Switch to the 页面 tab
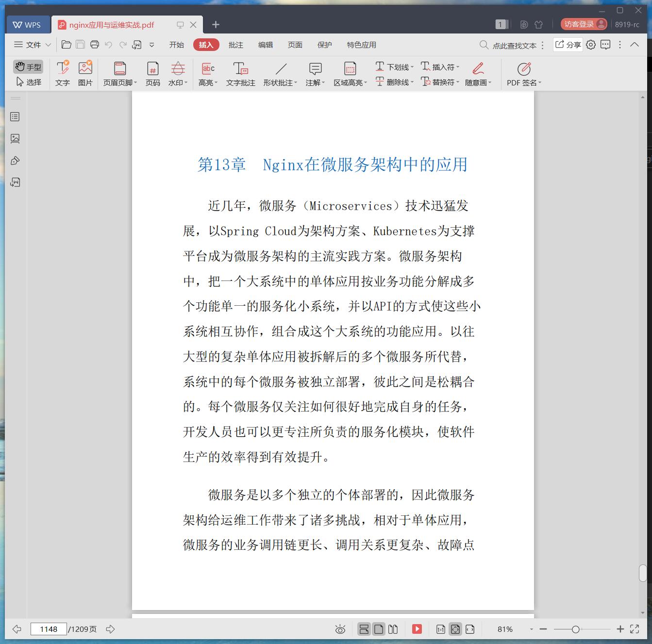 point(295,45)
